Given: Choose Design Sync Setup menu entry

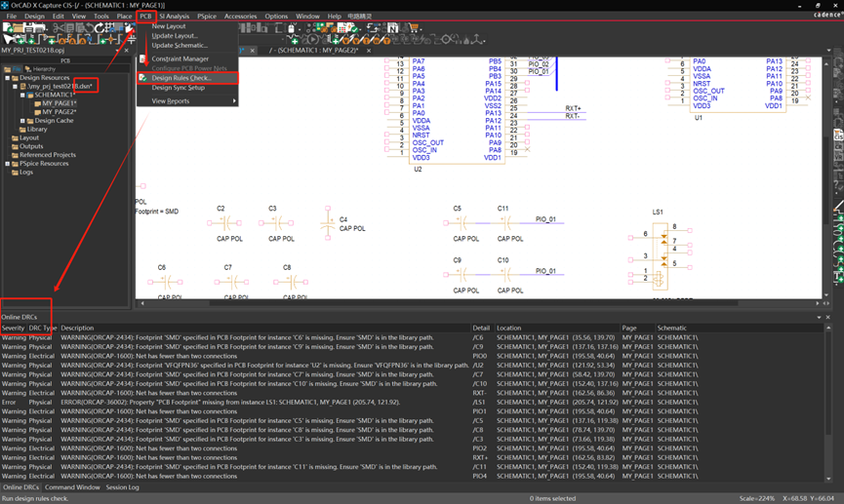Looking at the screenshot, I should point(186,88).
